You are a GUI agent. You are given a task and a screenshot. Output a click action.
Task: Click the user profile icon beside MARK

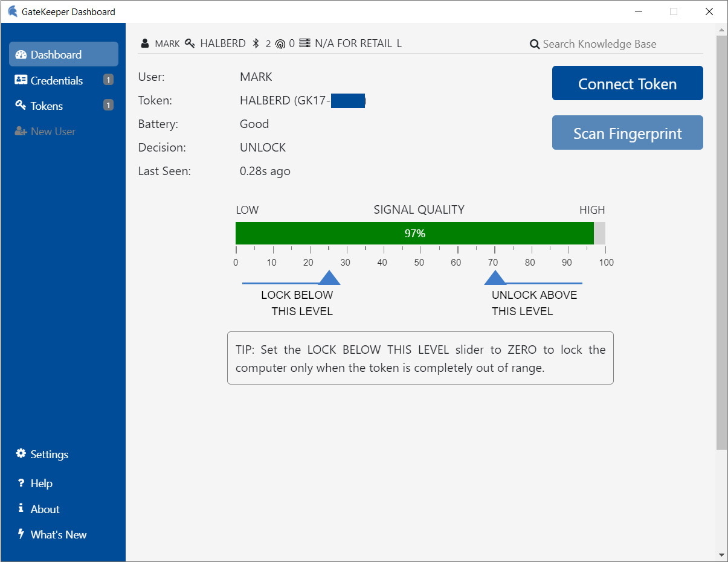point(144,43)
